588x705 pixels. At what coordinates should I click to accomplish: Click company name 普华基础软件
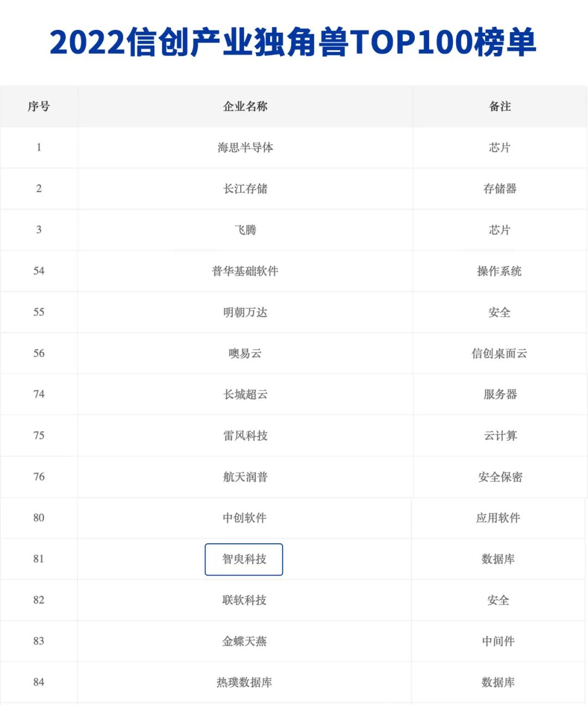tap(245, 271)
